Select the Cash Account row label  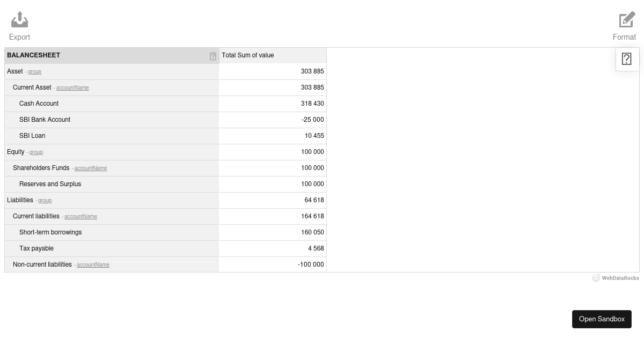tap(39, 104)
